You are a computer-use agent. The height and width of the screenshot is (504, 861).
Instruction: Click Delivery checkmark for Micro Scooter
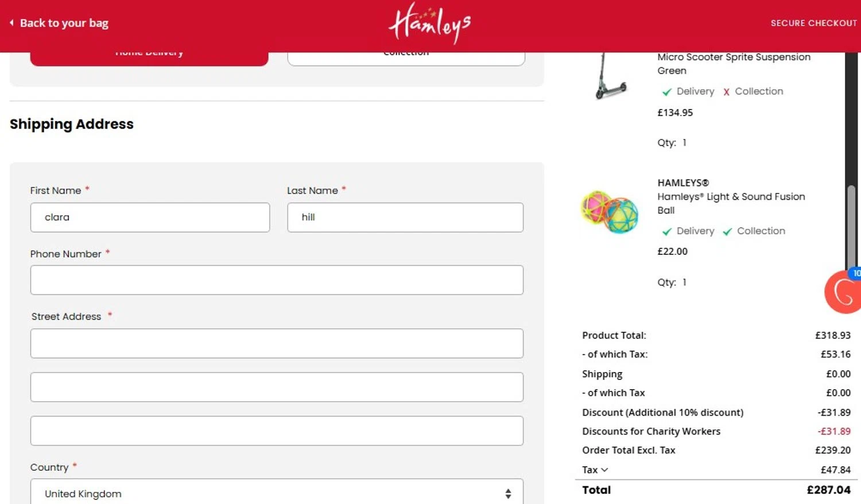point(666,92)
